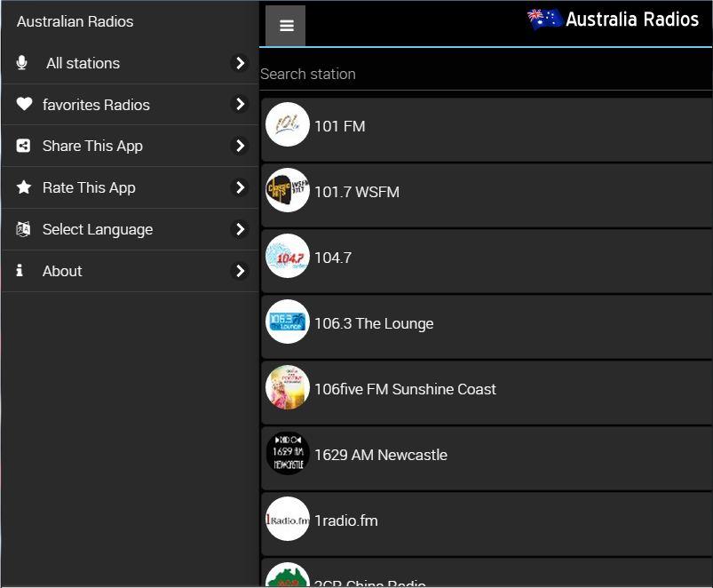
Task: Focus the Search station input field
Action: 486,74
